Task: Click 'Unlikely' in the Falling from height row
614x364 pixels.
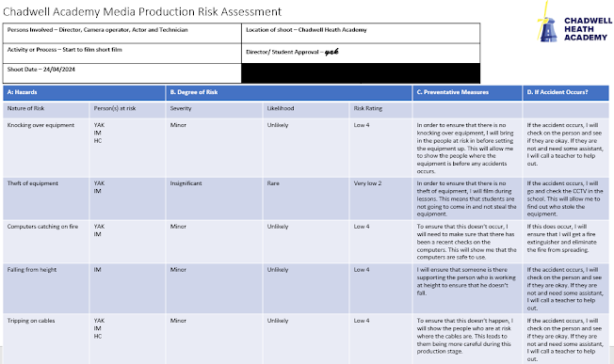Action: (x=278, y=270)
